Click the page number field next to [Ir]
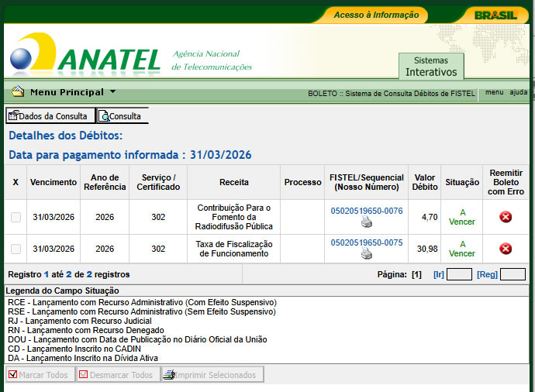Viewport: 535px width, 392px height. coord(459,274)
